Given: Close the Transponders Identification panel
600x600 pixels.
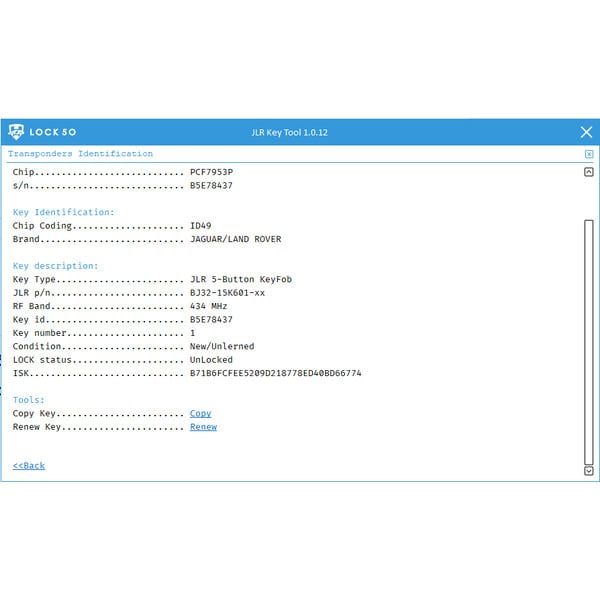Looking at the screenshot, I should (589, 154).
